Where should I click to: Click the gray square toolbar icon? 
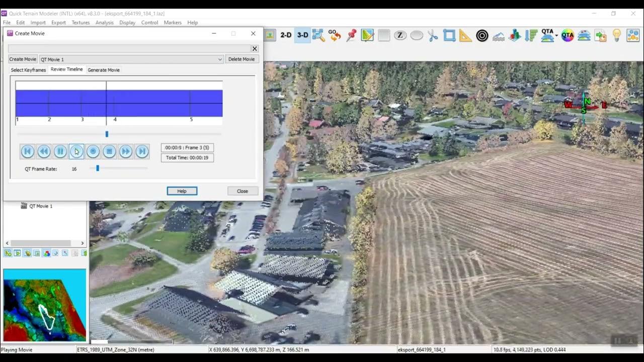(x=384, y=35)
